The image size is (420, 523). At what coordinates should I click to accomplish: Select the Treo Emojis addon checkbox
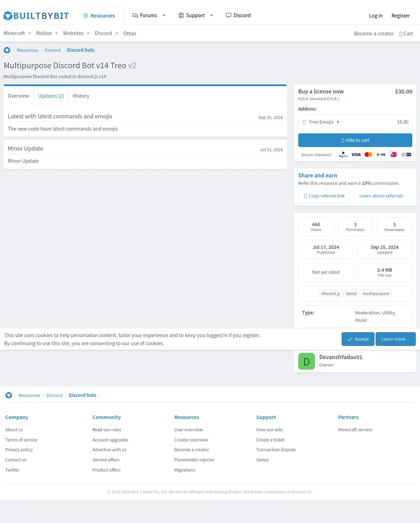tap(304, 122)
